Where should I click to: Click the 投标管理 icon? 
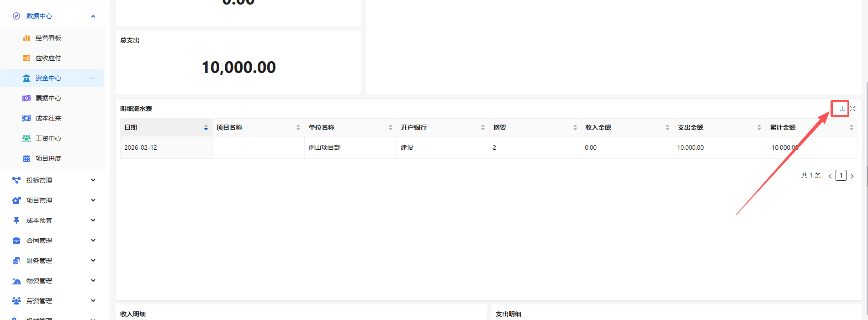[x=16, y=180]
